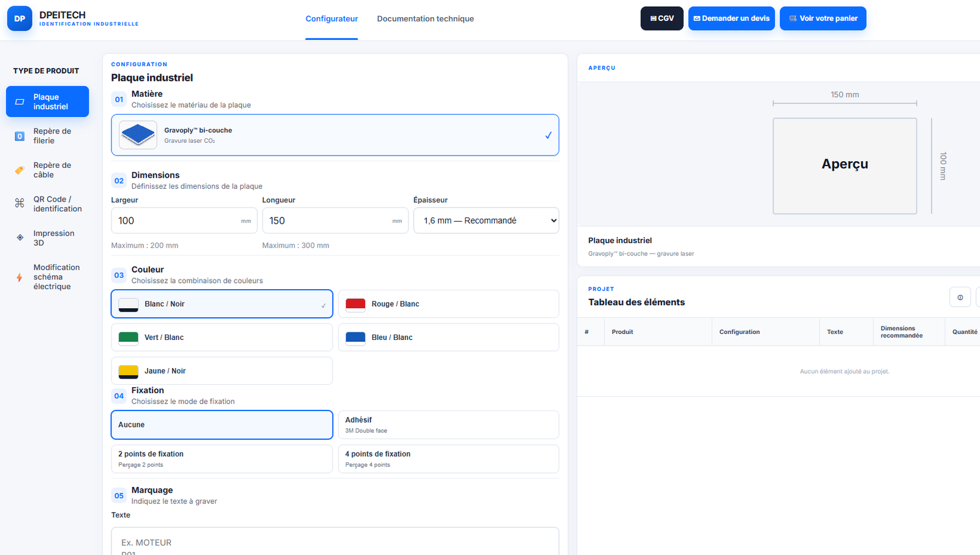
Task: Click 'Aucun élément ajouté au projet.' text
Action: pos(845,371)
